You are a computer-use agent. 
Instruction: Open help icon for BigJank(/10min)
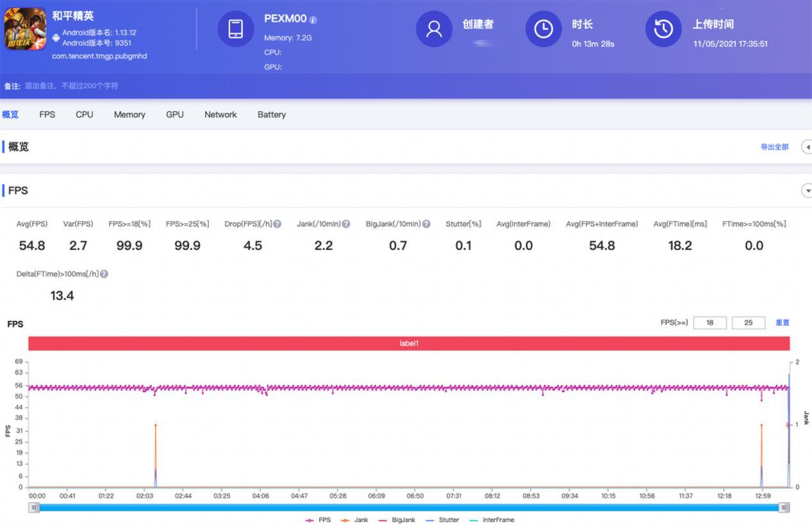pyautogui.click(x=426, y=224)
